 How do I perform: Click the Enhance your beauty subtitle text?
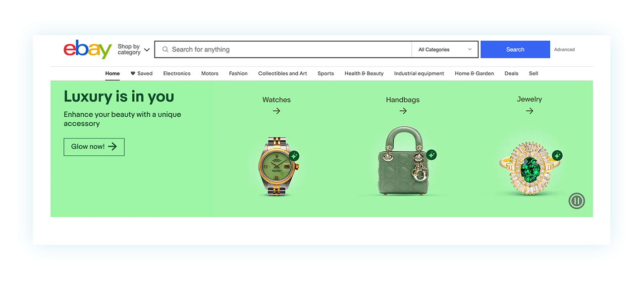pyautogui.click(x=122, y=119)
